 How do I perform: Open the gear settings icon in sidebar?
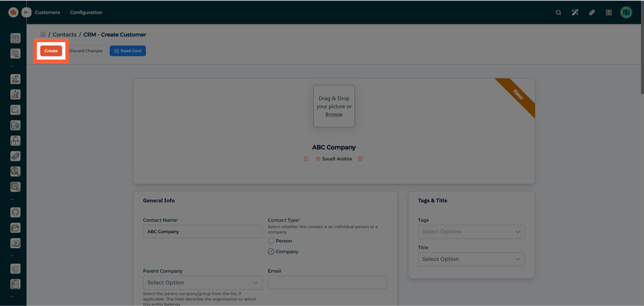pyautogui.click(x=15, y=269)
